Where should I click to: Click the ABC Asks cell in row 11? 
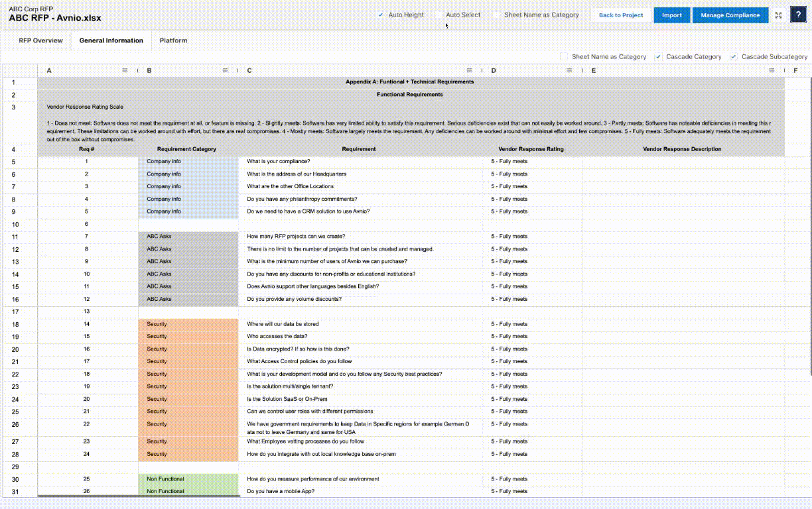(188, 237)
